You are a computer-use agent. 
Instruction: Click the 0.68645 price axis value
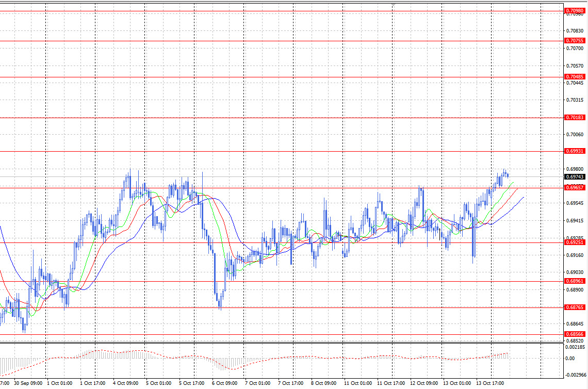[x=575, y=323]
